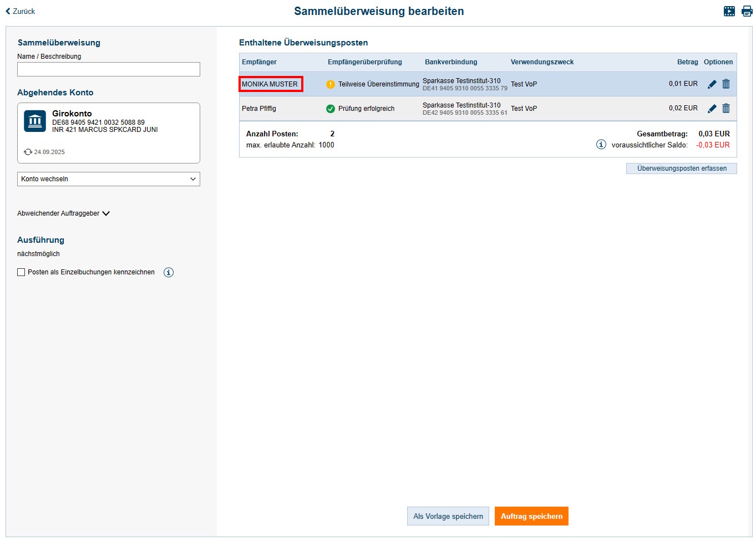Screen dimensions: 756x541
Task: Open the Konto wechseln dropdown
Action: (x=109, y=179)
